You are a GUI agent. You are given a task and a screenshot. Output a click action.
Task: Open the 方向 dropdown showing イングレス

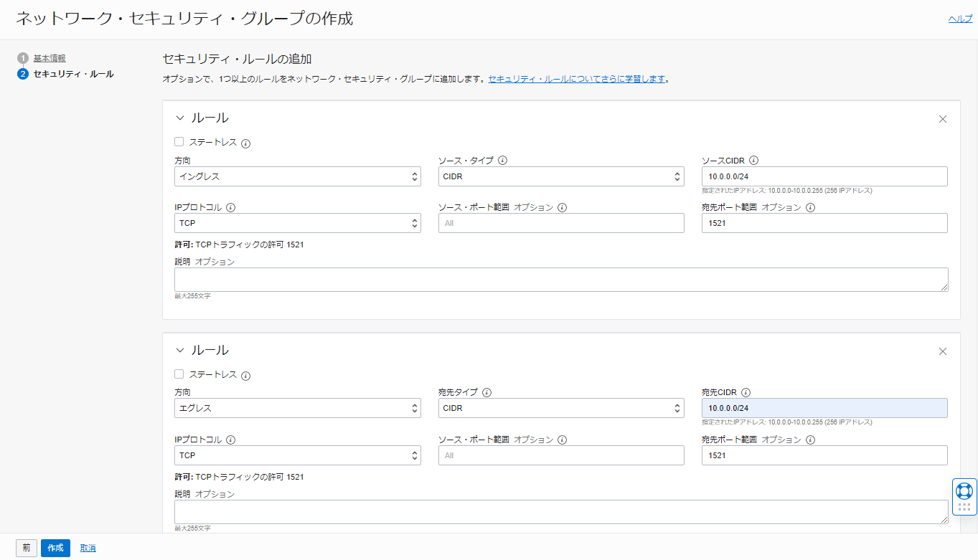298,176
